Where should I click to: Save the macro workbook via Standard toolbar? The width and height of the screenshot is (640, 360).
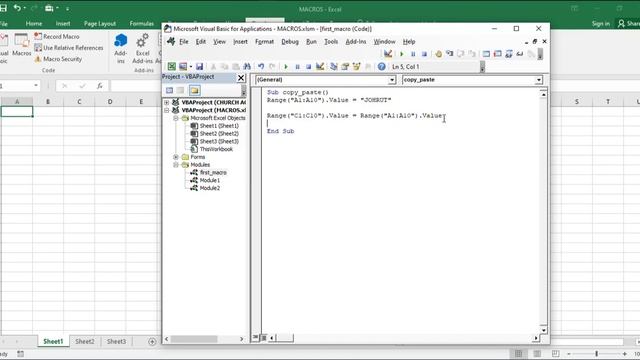pyautogui.click(x=200, y=67)
